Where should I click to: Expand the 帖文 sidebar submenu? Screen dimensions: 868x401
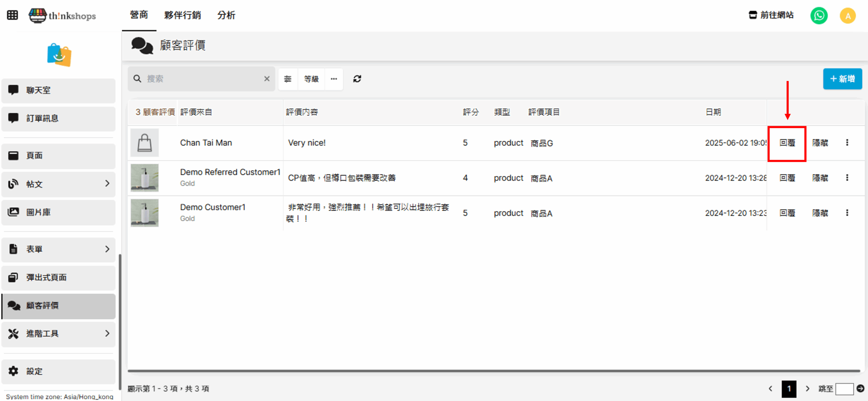click(x=107, y=184)
